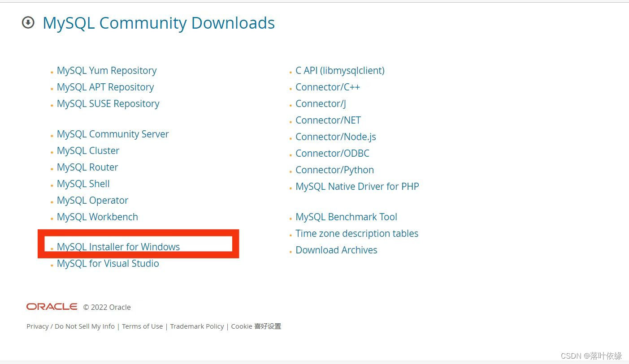Screen dimensions: 629x364
Task: Open MySQL Native Driver for PHP link
Action: [357, 187]
